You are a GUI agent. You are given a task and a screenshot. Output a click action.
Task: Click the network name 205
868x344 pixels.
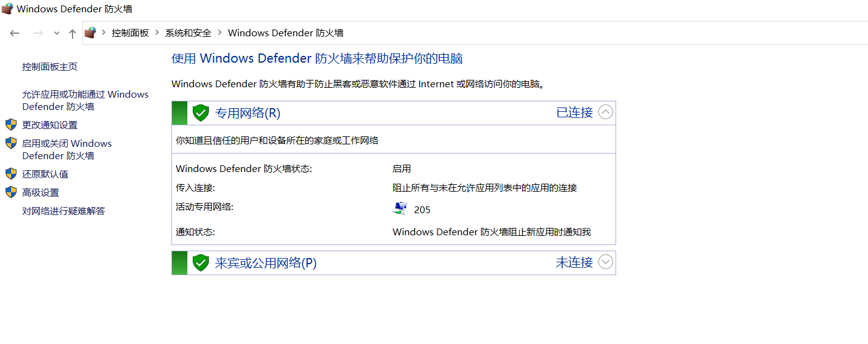click(422, 209)
